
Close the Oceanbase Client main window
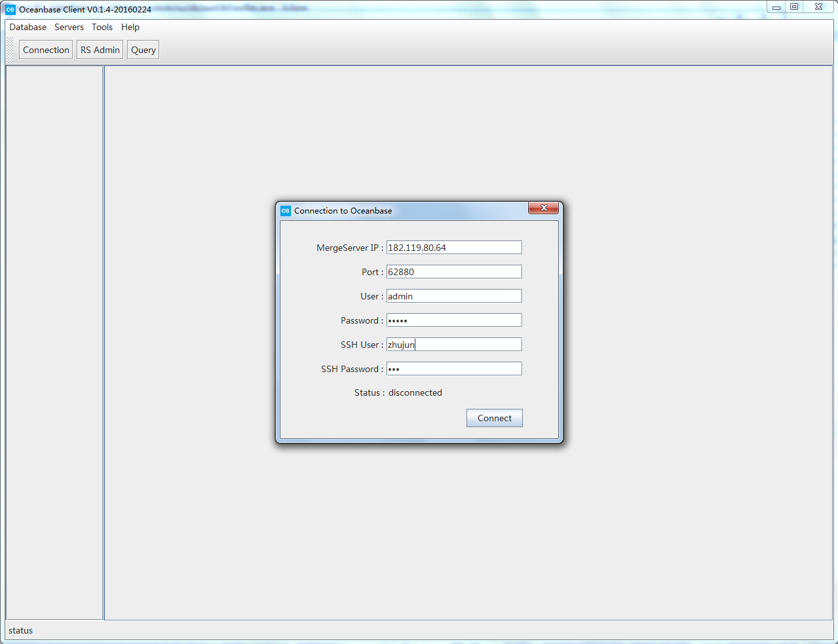tap(819, 7)
